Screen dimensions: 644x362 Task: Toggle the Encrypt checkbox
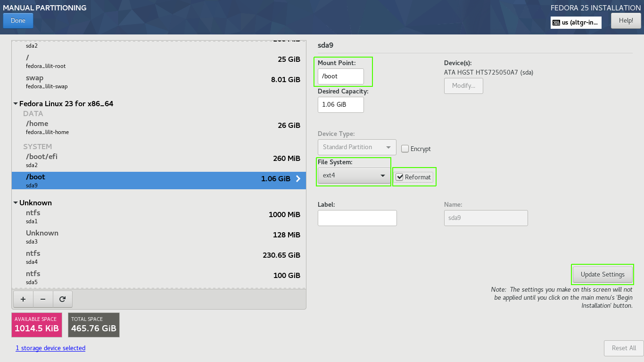click(405, 149)
